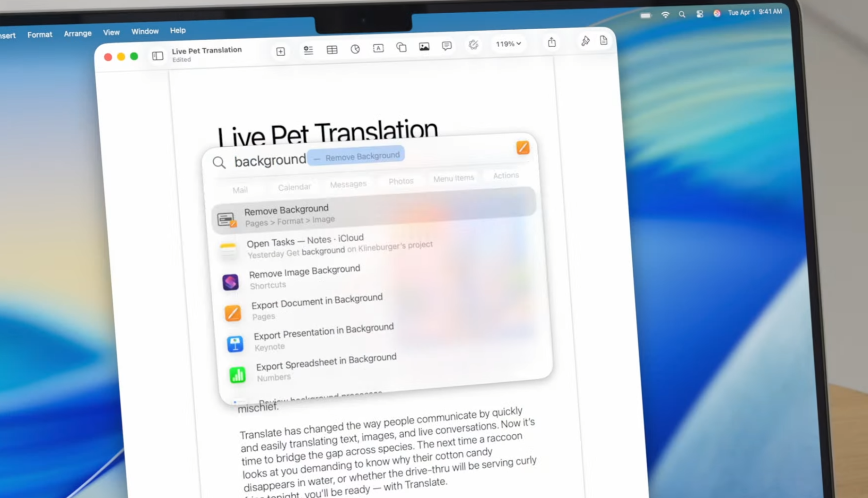Viewport: 868px width, 498px height.
Task: Click the Live Pet Translation document title
Action: (x=207, y=51)
